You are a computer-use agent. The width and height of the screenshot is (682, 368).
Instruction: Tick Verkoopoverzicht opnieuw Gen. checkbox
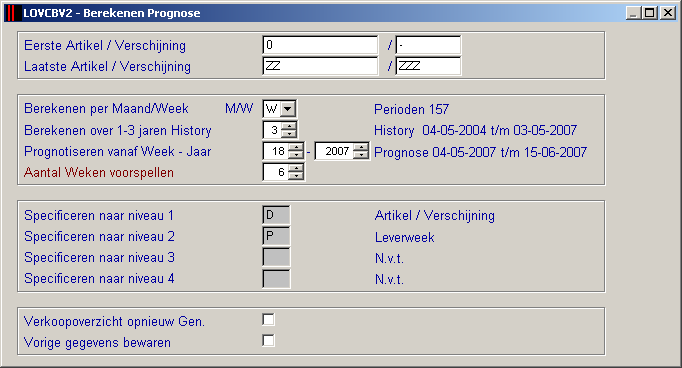click(x=268, y=319)
